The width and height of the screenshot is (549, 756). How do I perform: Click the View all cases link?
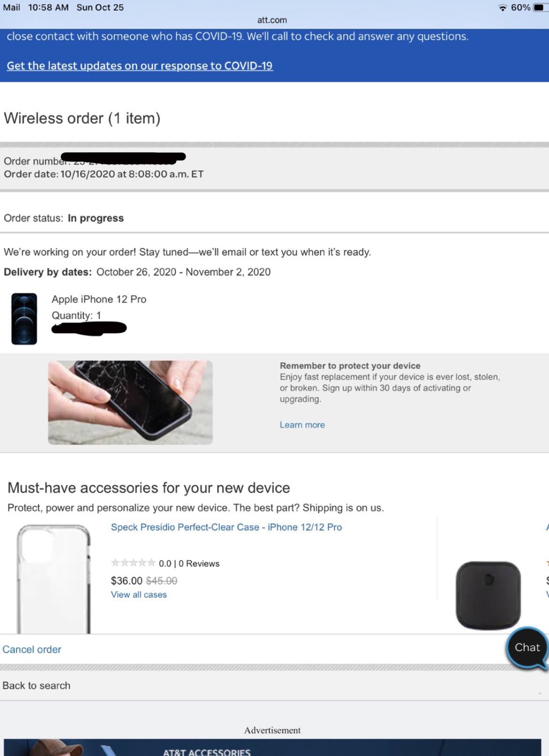coord(138,594)
